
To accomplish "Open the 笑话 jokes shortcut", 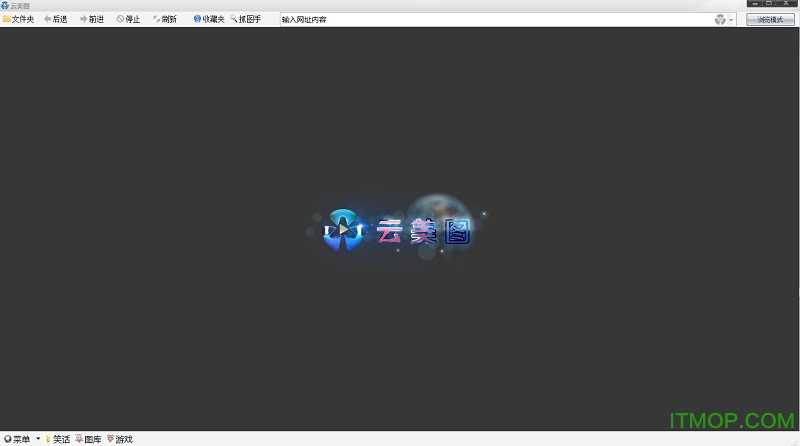I will click(57, 439).
